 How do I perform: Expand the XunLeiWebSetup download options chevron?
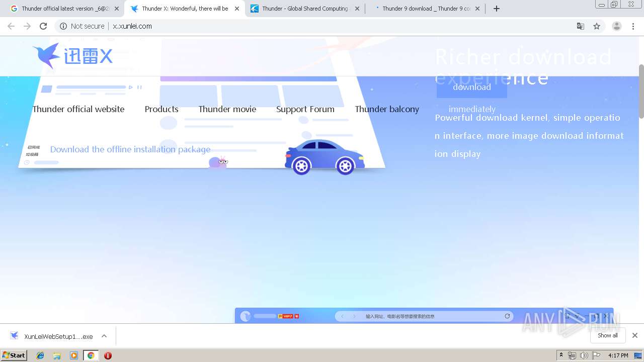[x=104, y=336]
